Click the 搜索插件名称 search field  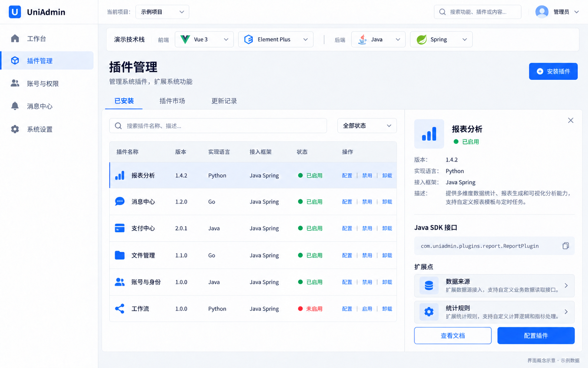click(218, 126)
